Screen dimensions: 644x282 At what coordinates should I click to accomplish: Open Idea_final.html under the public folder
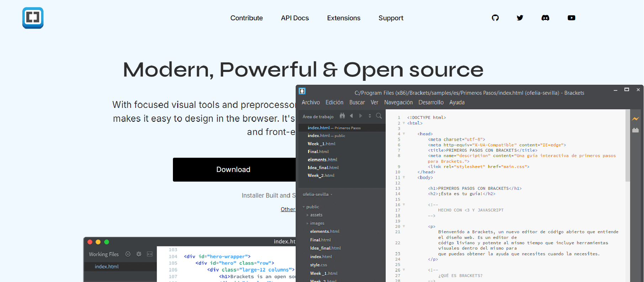tap(326, 248)
